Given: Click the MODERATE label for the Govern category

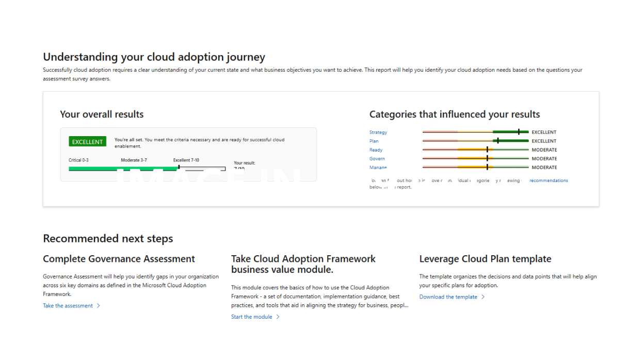Looking at the screenshot, I should [544, 159].
